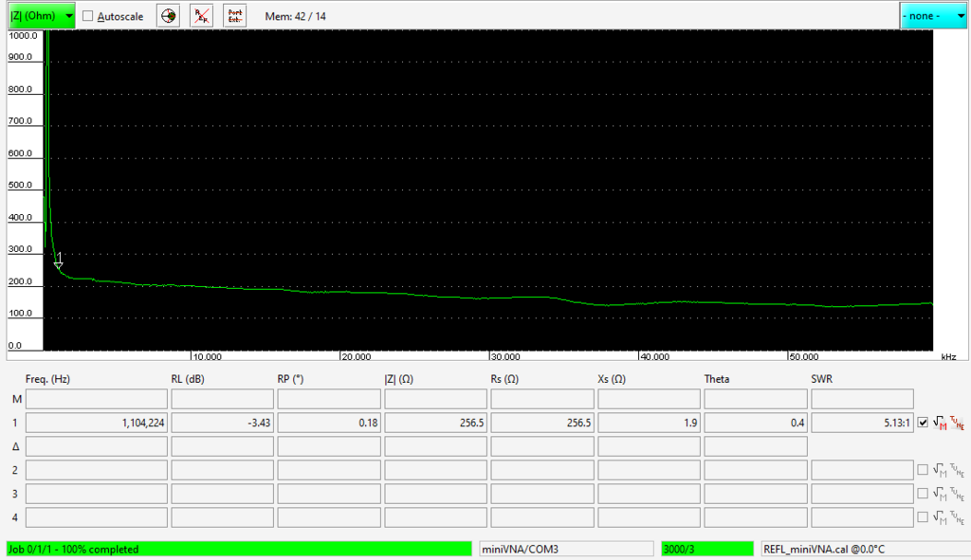Click the marker 2 frequency field
The width and height of the screenshot is (971, 560).
(97, 470)
